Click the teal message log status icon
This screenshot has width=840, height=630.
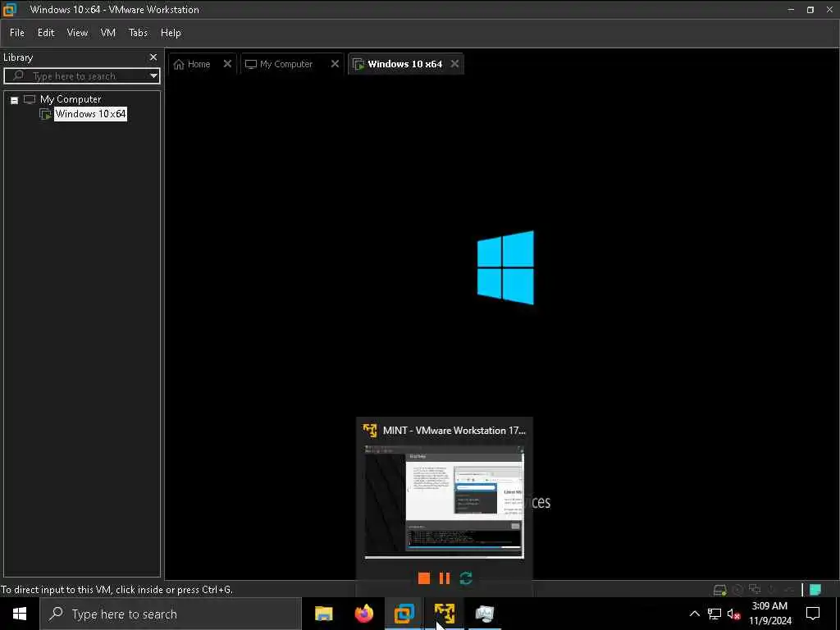[815, 590]
